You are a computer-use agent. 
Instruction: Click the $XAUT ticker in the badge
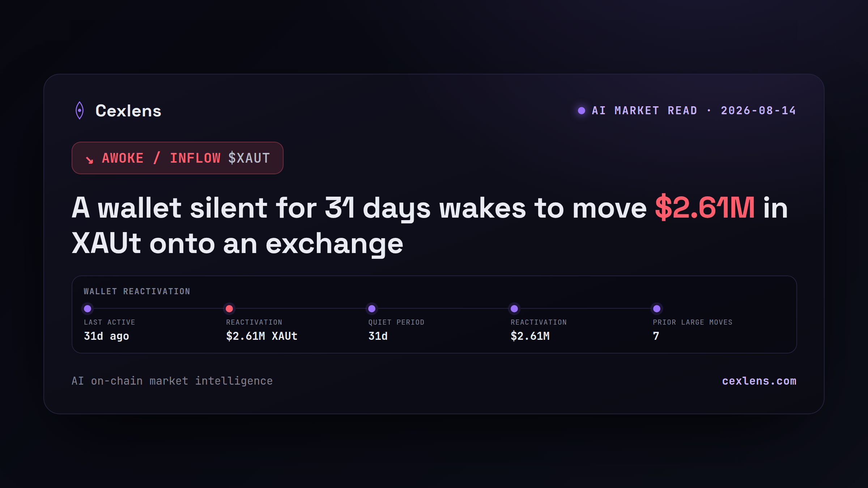coord(249,158)
